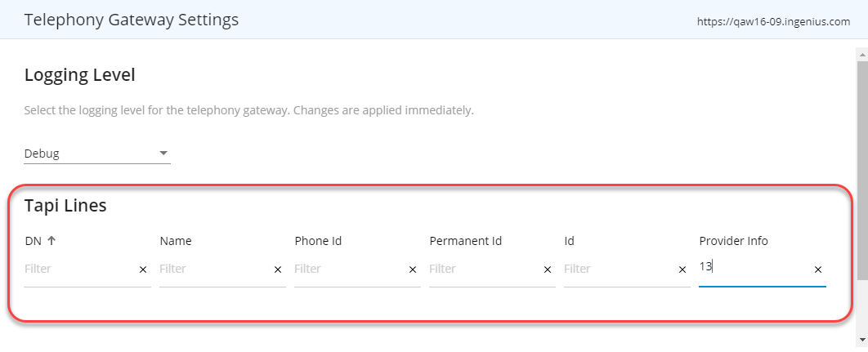Sort by the Name column header
868x352 pixels.
pos(176,241)
